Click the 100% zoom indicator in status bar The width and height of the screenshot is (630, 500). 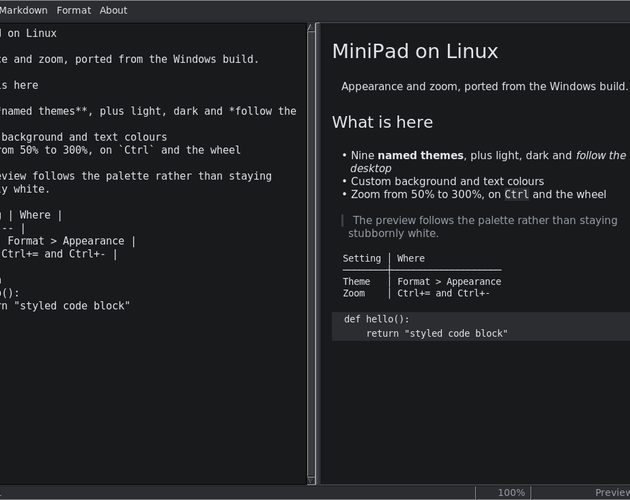[511, 493]
